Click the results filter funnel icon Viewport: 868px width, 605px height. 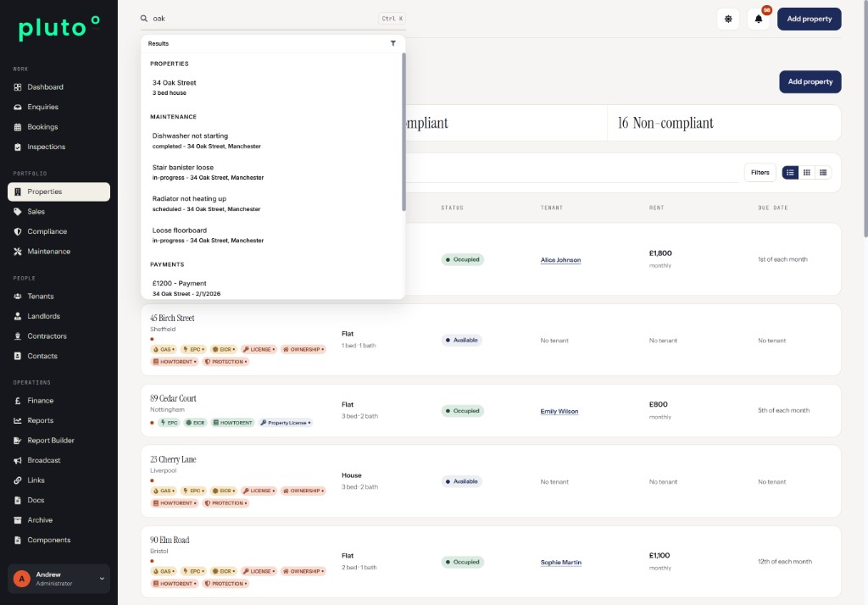393,43
